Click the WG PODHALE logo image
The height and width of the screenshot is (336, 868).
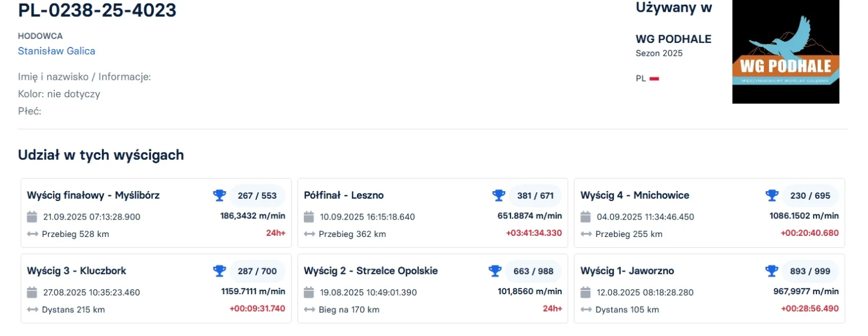(x=785, y=52)
